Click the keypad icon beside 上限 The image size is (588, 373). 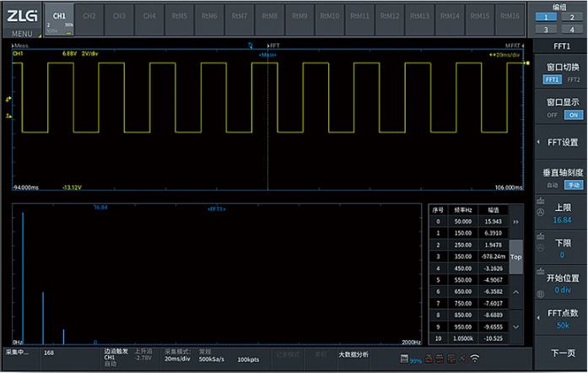pos(541,201)
